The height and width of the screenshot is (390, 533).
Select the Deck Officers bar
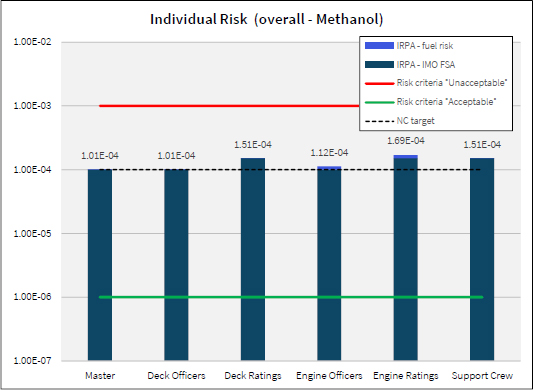tap(176, 265)
